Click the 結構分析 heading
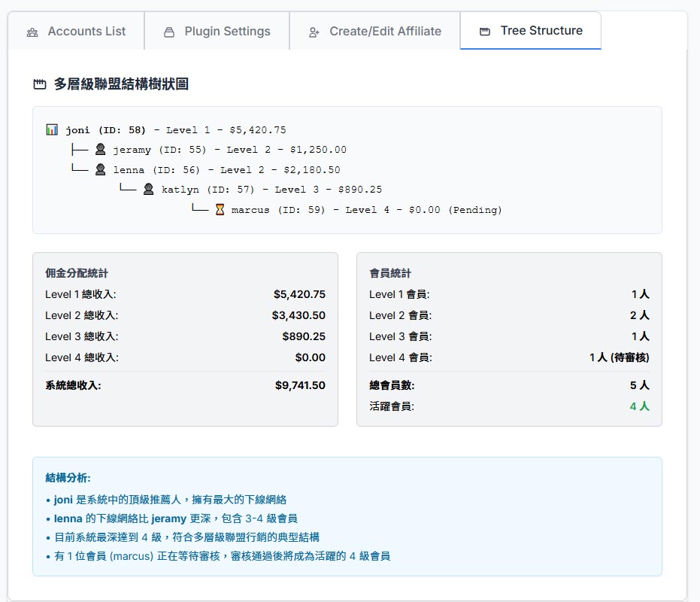Screen dimensions: 700x602 point(68,478)
